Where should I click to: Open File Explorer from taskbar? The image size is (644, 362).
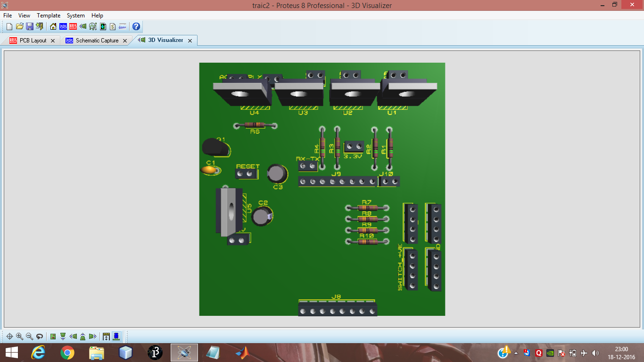coord(97,352)
